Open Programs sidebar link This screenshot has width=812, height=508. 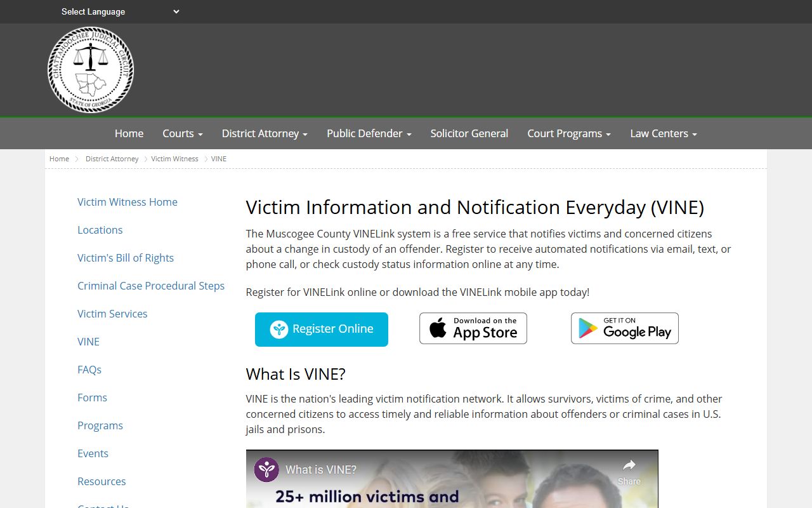pos(100,425)
